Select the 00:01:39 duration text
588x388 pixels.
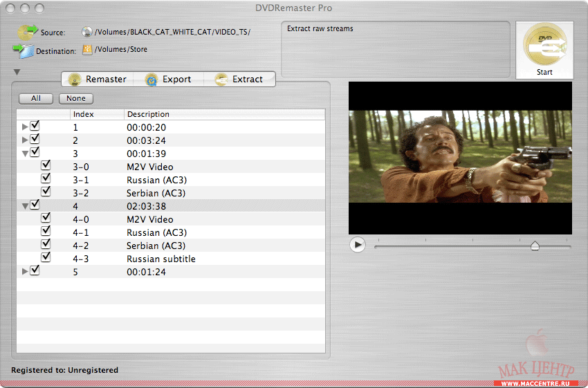pos(146,154)
